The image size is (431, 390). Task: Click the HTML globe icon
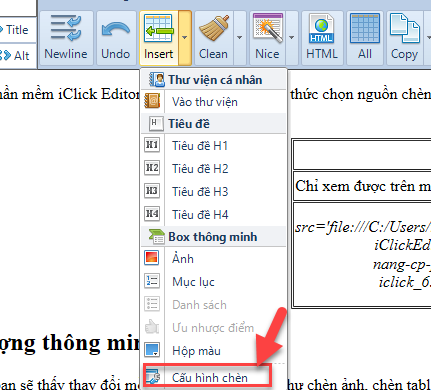[321, 29]
